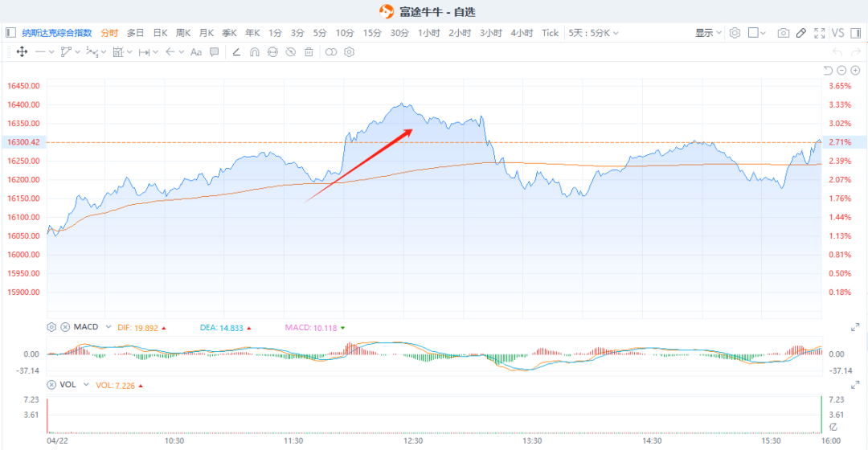The width and height of the screenshot is (868, 450).
Task: Select the Aa text tool
Action: tap(196, 52)
